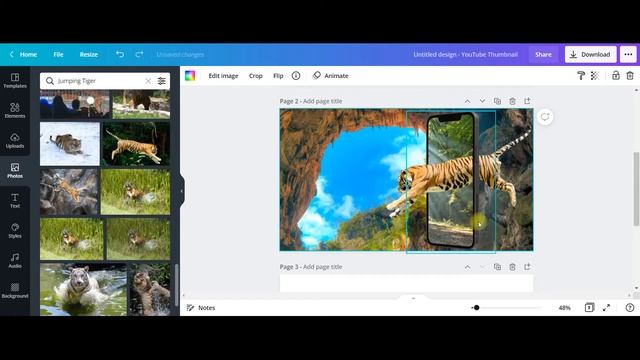Image resolution: width=640 pixels, height=360 pixels.
Task: Add a new page after Page 3
Action: (527, 267)
